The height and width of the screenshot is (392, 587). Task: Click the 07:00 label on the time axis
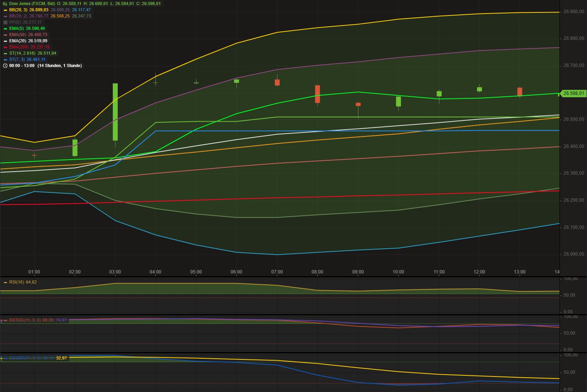coord(277,272)
